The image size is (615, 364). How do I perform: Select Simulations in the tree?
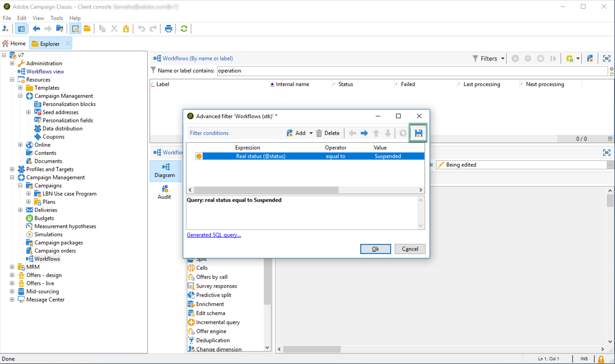[48, 235]
